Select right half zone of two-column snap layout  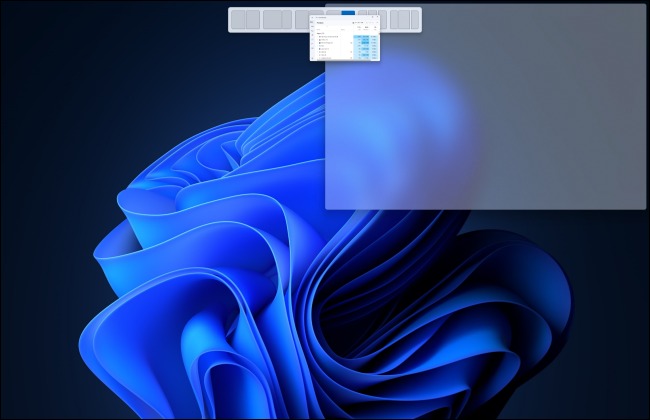coord(253,19)
